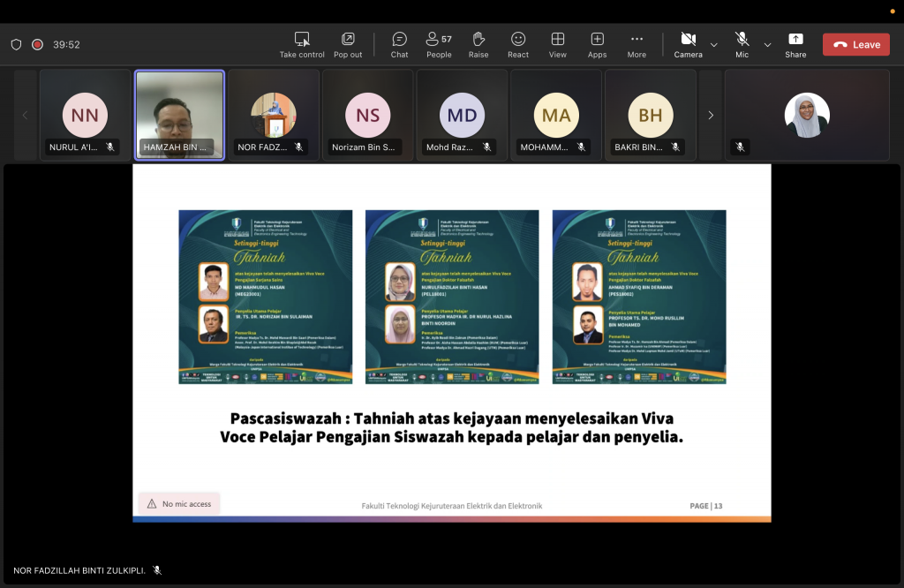
Task: Turn on the Camera
Action: 688,44
